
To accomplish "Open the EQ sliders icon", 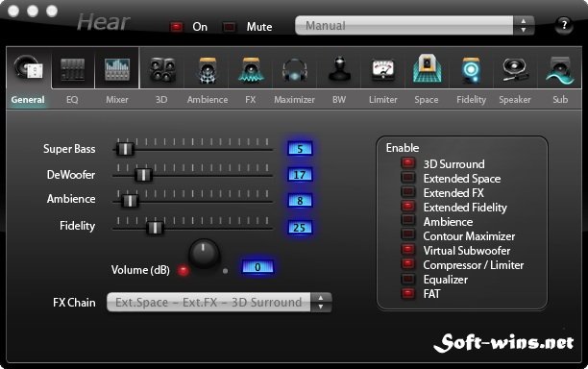I will [x=73, y=70].
